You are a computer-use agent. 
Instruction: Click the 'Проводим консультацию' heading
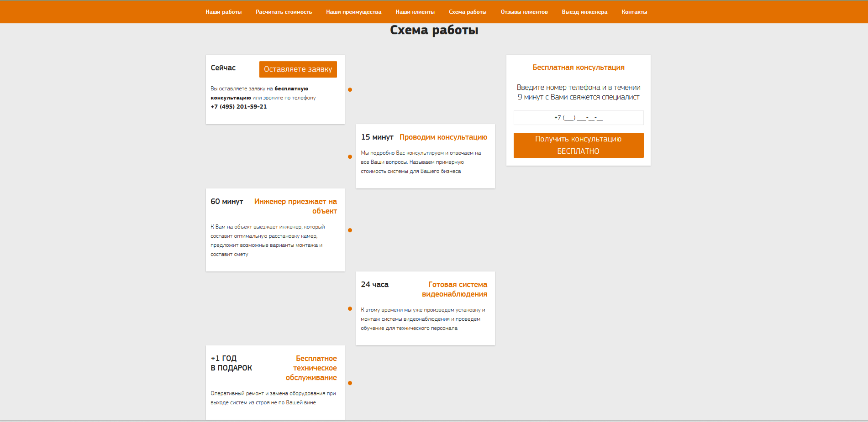443,137
